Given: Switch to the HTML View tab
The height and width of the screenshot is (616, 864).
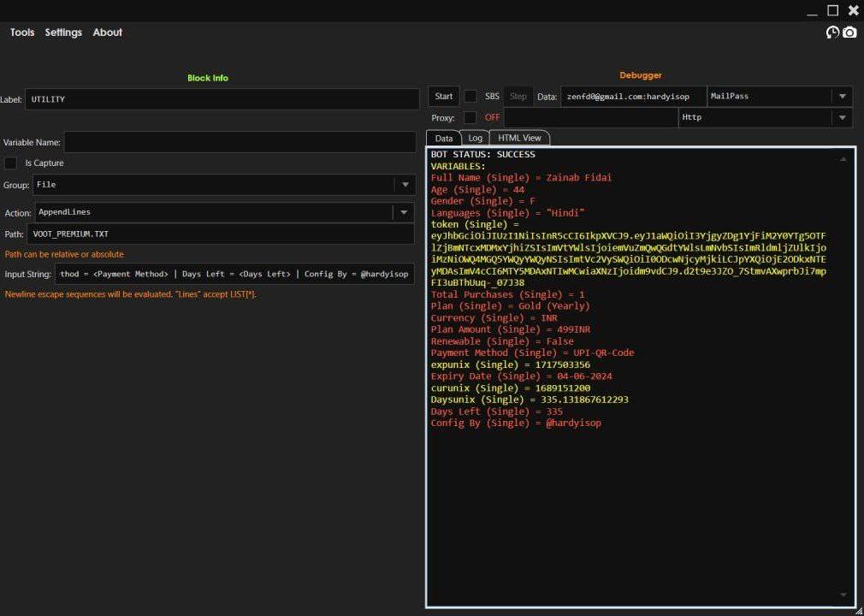Looking at the screenshot, I should pos(519,138).
